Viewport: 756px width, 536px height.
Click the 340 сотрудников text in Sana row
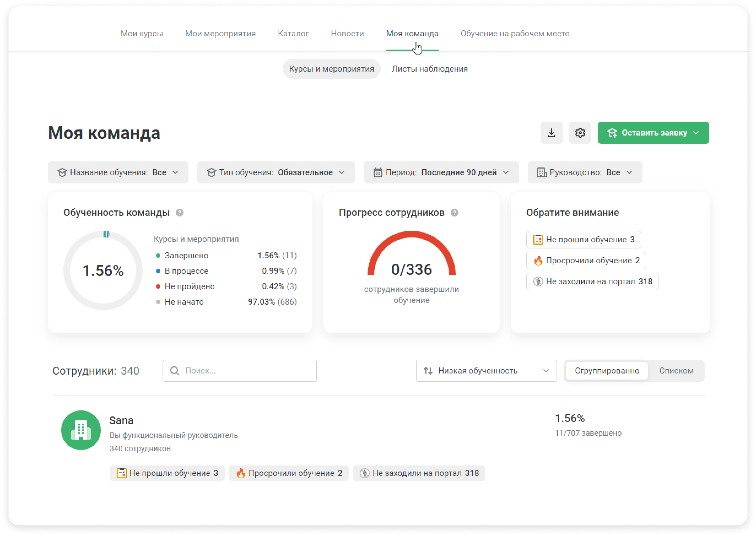tap(140, 448)
